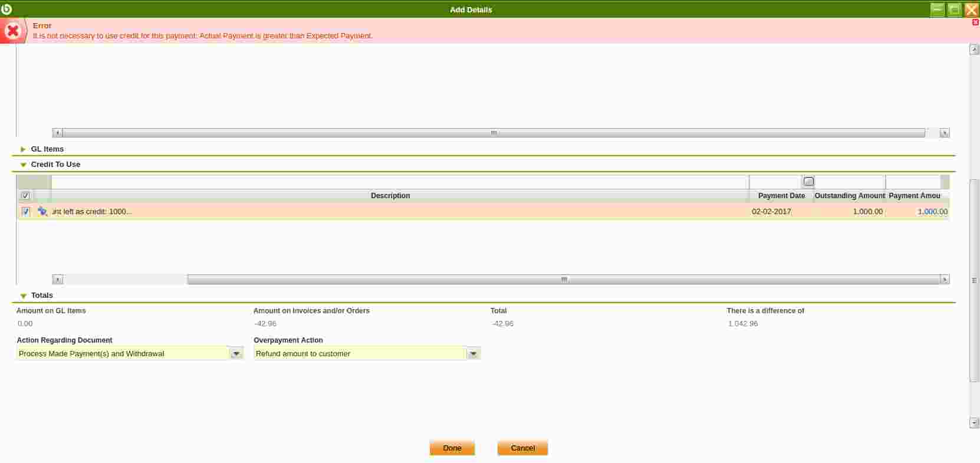Click the vertical scrollbar's up arrow
The height and width of the screenshot is (463, 980).
pos(974,50)
